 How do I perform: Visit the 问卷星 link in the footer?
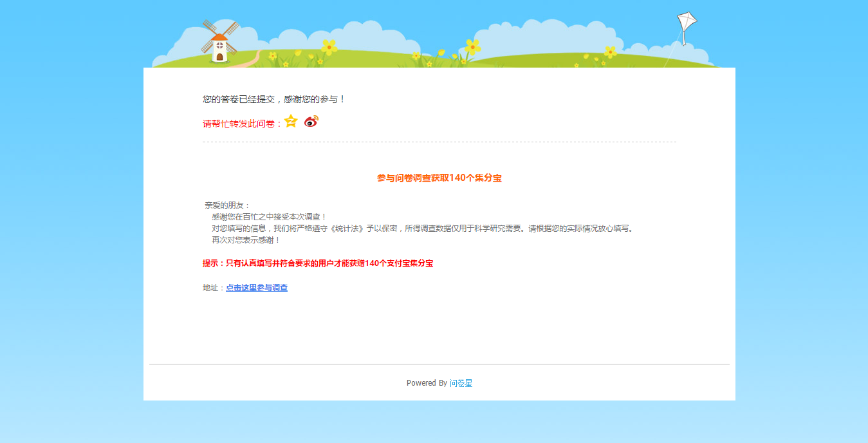461,382
